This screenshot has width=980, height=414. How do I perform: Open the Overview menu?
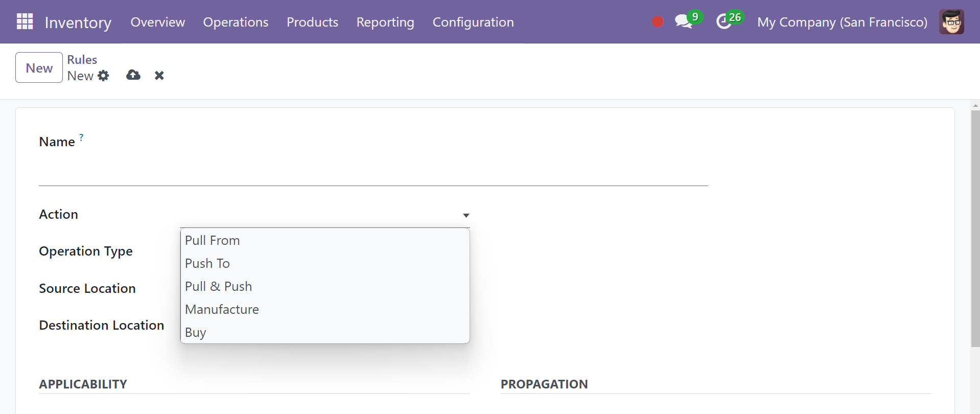(x=158, y=22)
